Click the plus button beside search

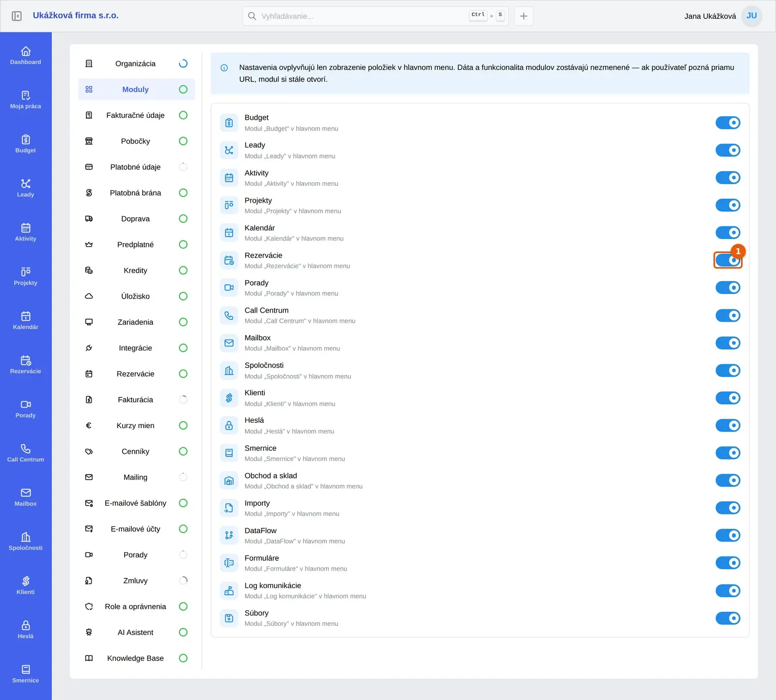point(524,16)
